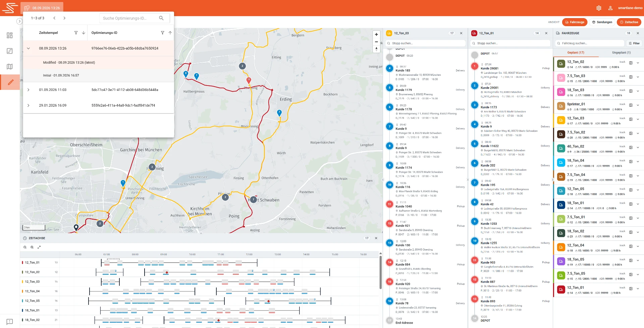Select the pencil edit icon in left sidebar
Image resolution: width=644 pixels, height=328 pixels.
10,82
